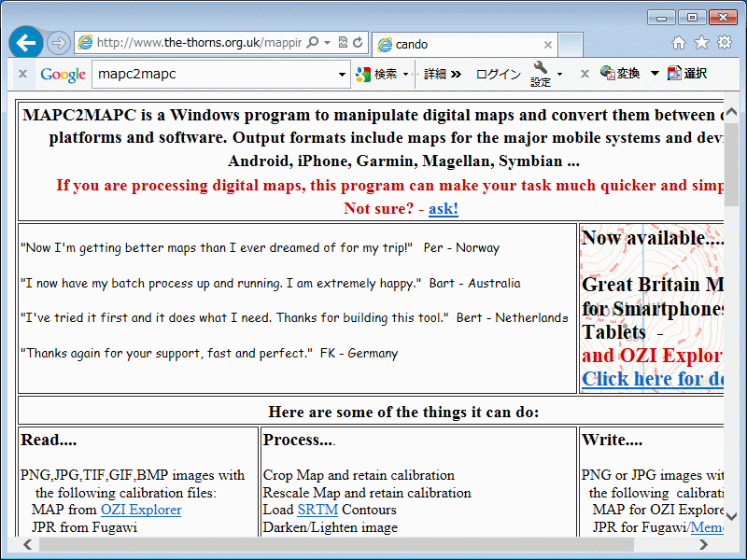
Task: Click the vertical scrollbar up arrow
Action: [731, 112]
